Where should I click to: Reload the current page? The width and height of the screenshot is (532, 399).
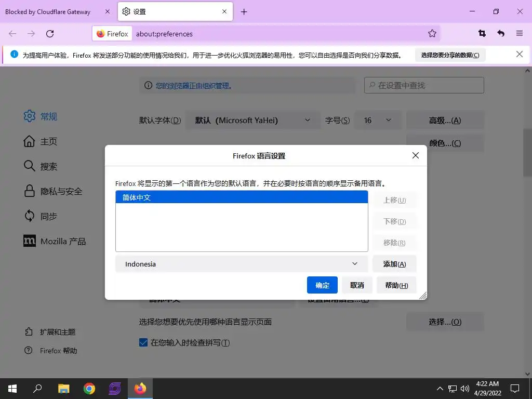(50, 34)
